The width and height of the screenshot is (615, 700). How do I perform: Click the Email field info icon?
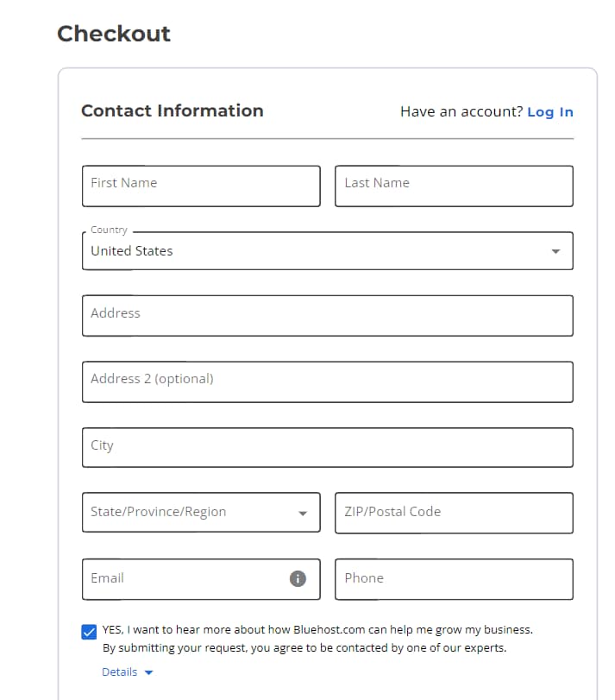point(298,579)
